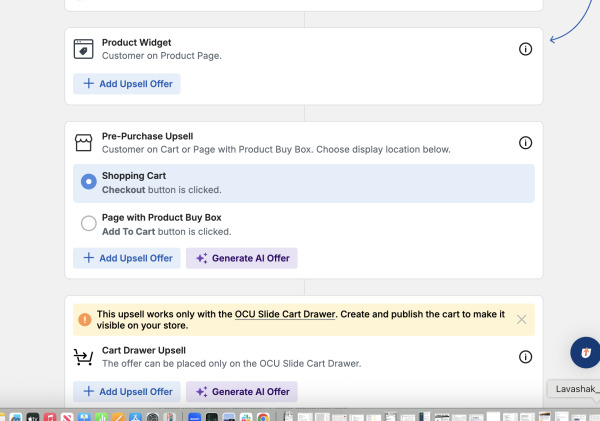Screen dimensions: 600x421
Task: Launch Google Chrome from the dock
Action: click(x=263, y=417)
